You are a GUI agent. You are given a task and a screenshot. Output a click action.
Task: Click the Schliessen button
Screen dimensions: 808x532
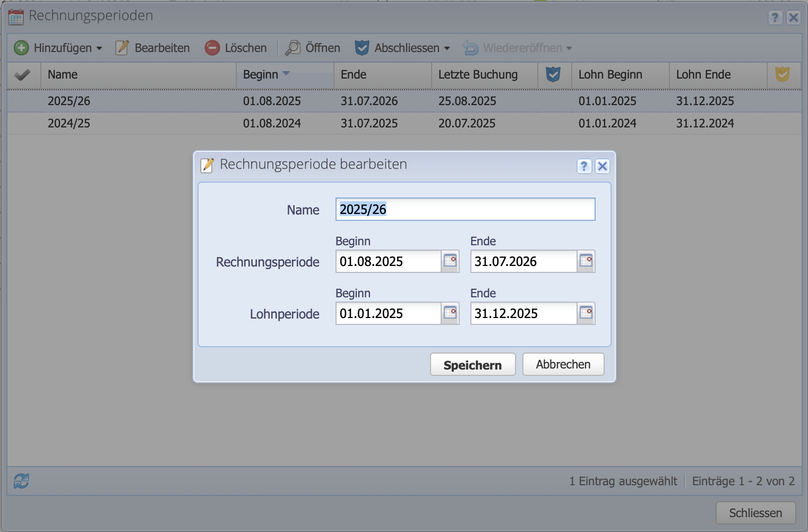pos(755,513)
